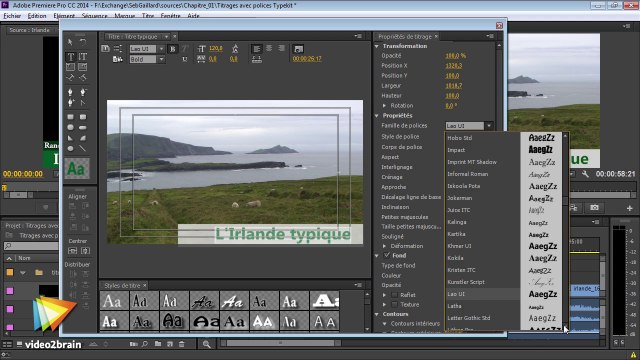Select the Wedge shape tool
Viewport: 640px width, 360px height.
click(70, 138)
